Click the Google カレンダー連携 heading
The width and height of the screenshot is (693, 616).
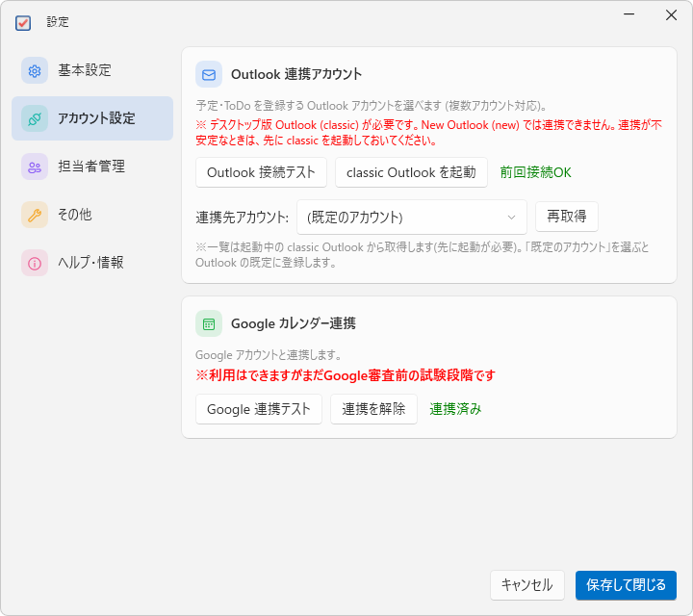[293, 323]
